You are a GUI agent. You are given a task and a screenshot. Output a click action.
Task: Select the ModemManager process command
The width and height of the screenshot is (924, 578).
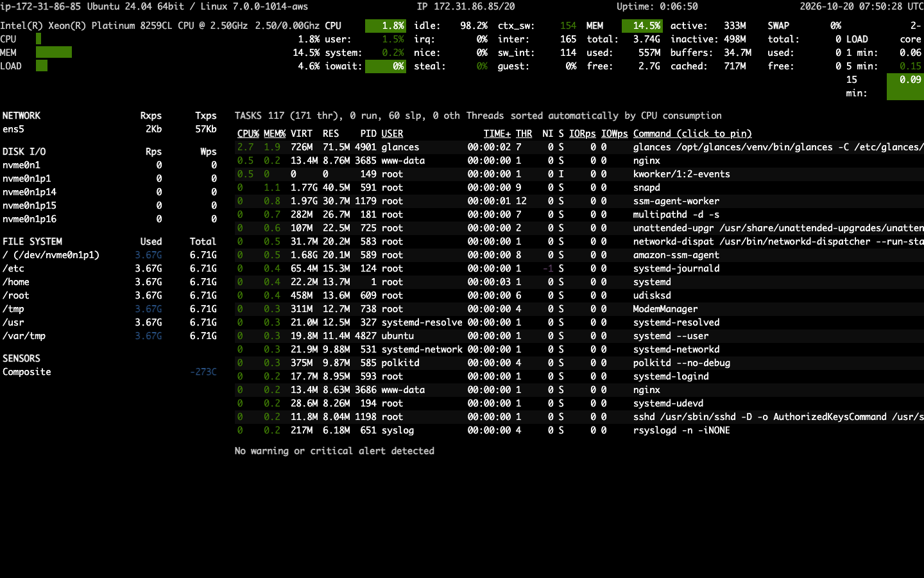(665, 309)
